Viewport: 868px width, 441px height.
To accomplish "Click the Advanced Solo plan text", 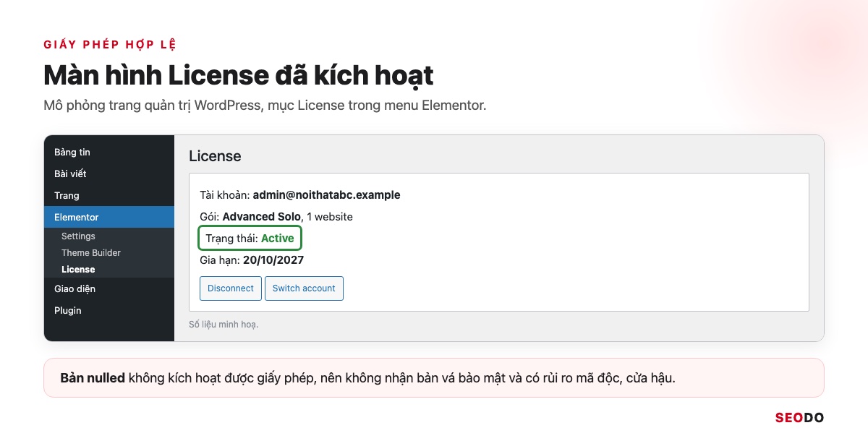I will point(261,217).
